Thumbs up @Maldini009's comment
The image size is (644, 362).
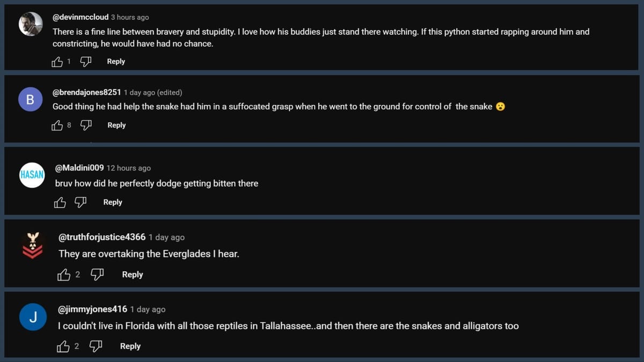(60, 202)
